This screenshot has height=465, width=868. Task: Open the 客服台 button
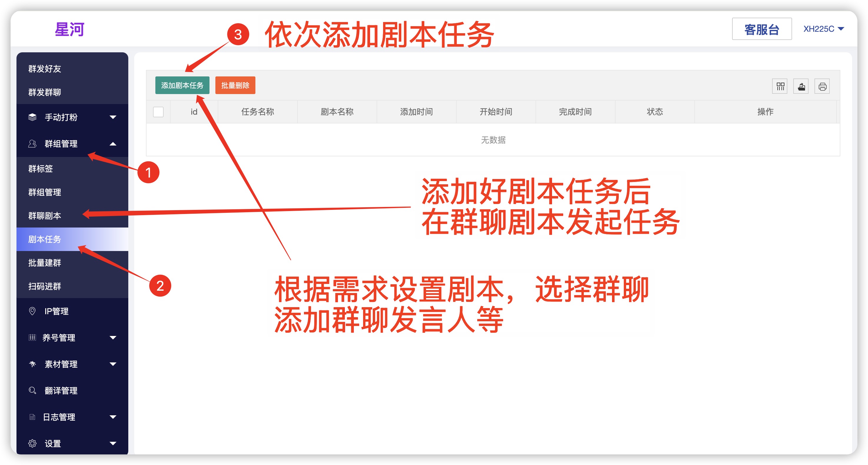761,29
